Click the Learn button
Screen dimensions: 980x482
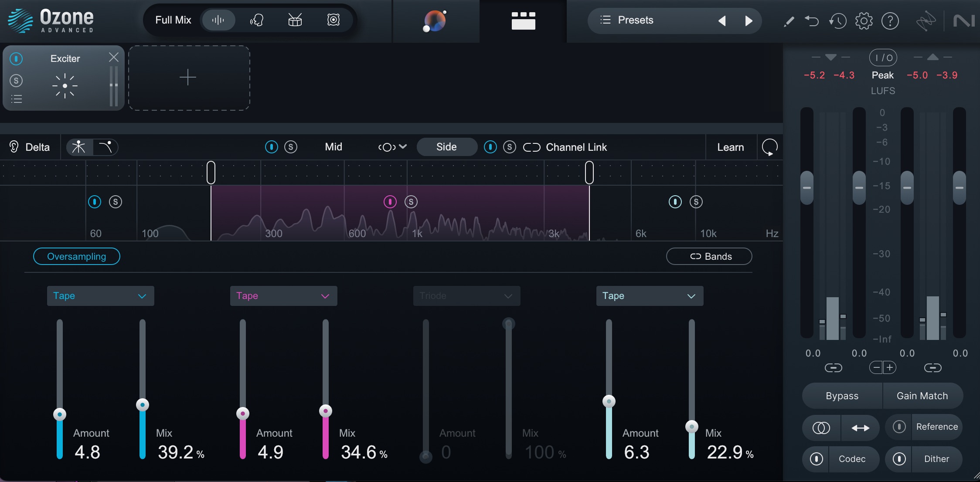[731, 147]
